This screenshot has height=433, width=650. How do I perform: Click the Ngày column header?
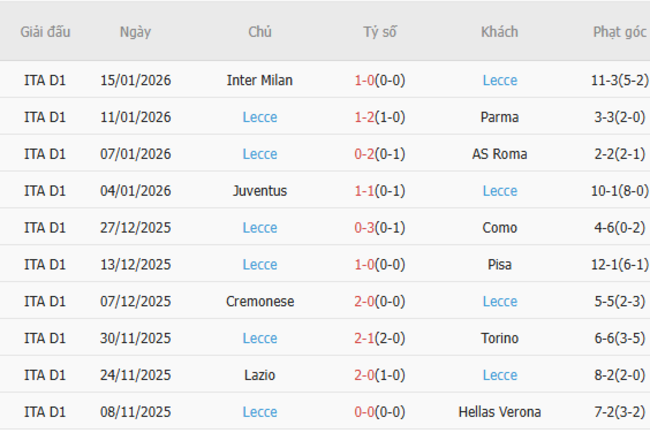tap(135, 32)
